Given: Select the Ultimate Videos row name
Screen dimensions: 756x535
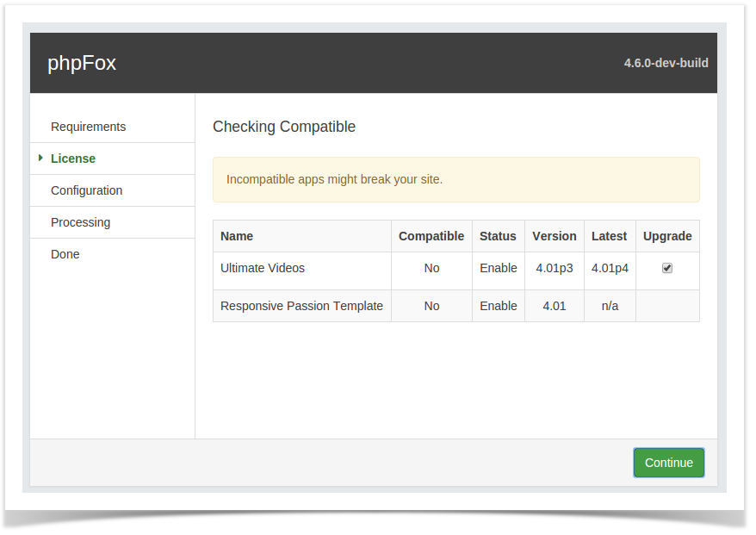Looking at the screenshot, I should [x=263, y=268].
